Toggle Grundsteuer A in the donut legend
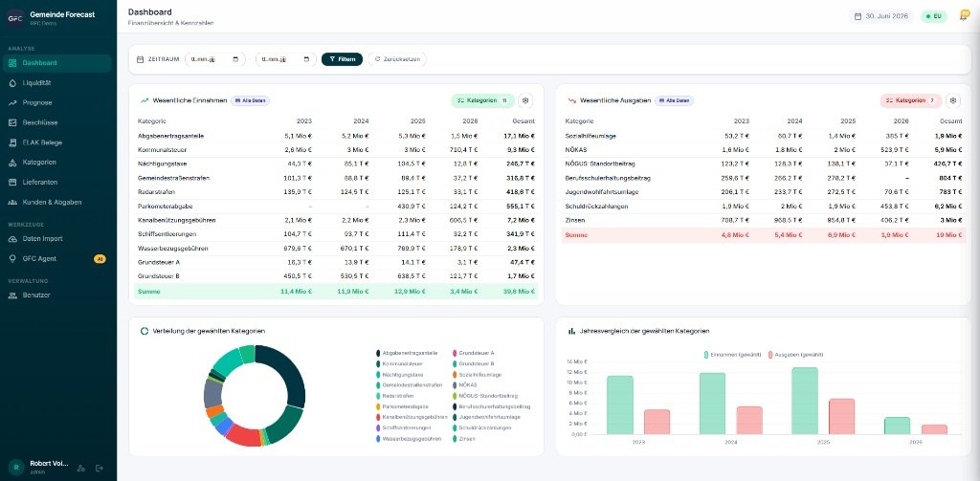 tap(473, 353)
